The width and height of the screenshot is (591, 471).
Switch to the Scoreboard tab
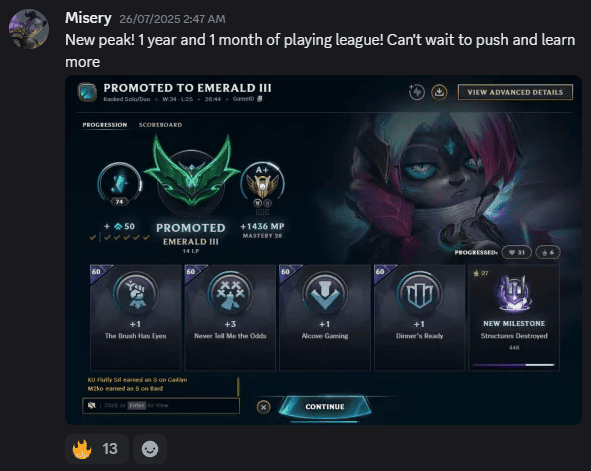(160, 125)
